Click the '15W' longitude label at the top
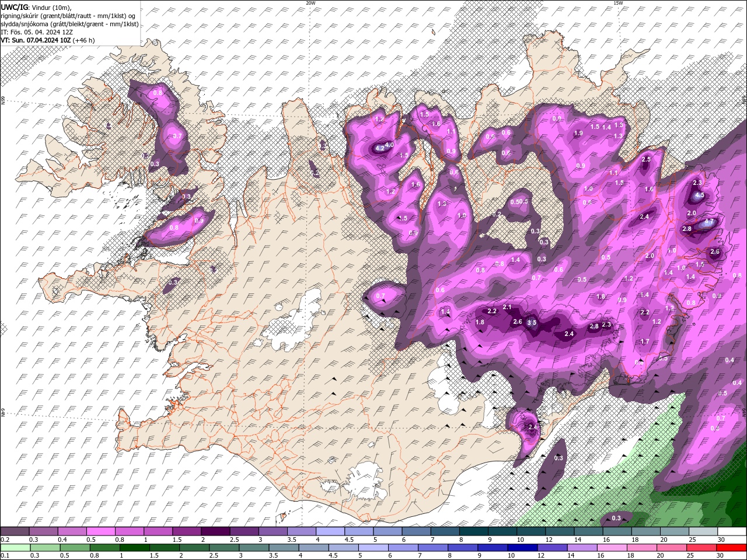The image size is (747, 560). [618, 3]
